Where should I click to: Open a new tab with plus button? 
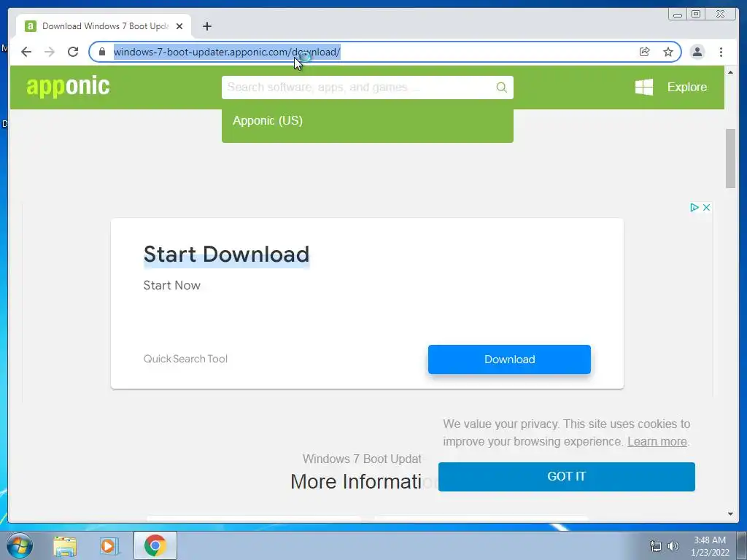206,26
